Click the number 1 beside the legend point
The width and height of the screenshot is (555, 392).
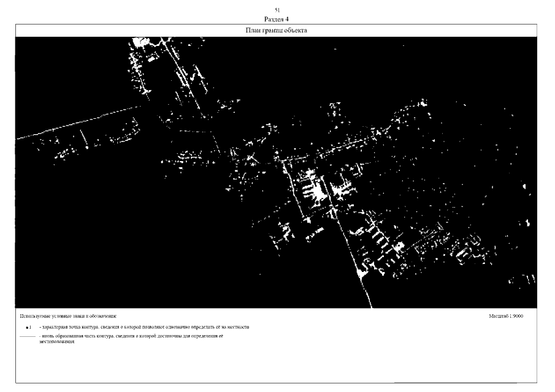tap(31, 328)
